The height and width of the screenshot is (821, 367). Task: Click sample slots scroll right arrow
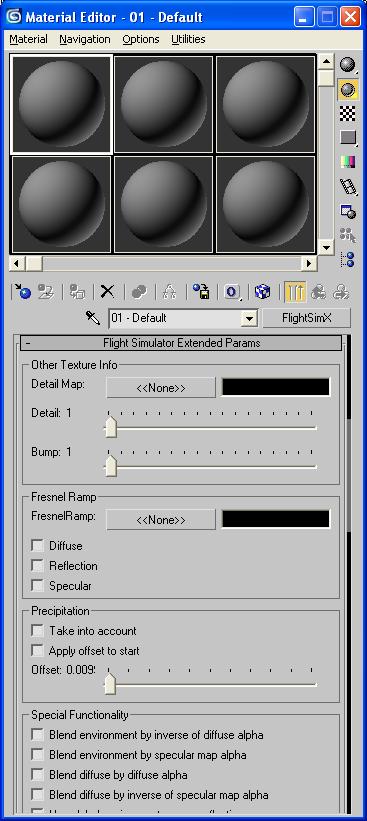pyautogui.click(x=309, y=263)
